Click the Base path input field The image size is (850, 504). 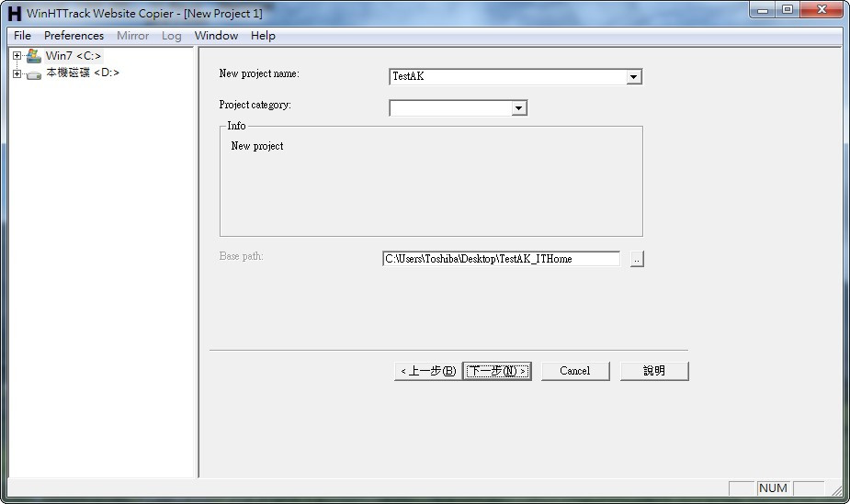pos(501,259)
